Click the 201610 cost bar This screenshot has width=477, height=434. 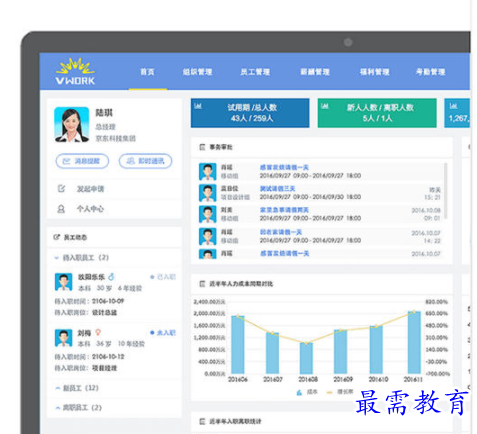click(x=376, y=350)
